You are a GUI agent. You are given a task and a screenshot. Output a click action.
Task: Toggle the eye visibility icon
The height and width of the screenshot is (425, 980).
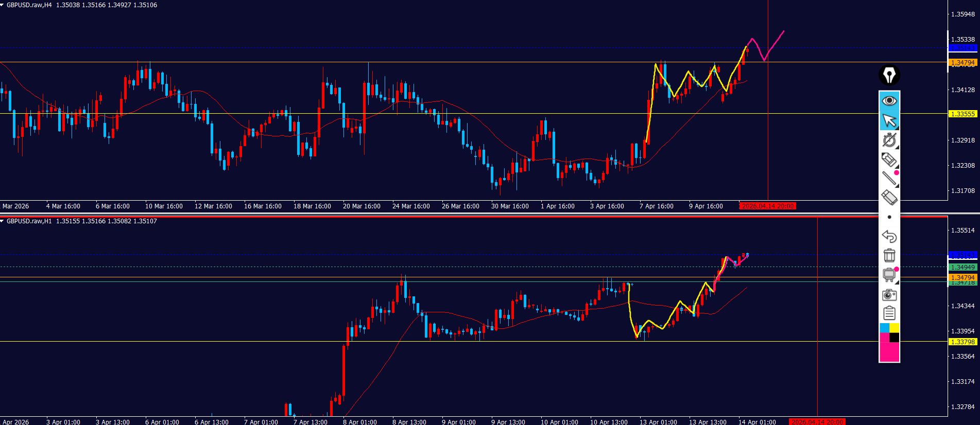coord(889,100)
